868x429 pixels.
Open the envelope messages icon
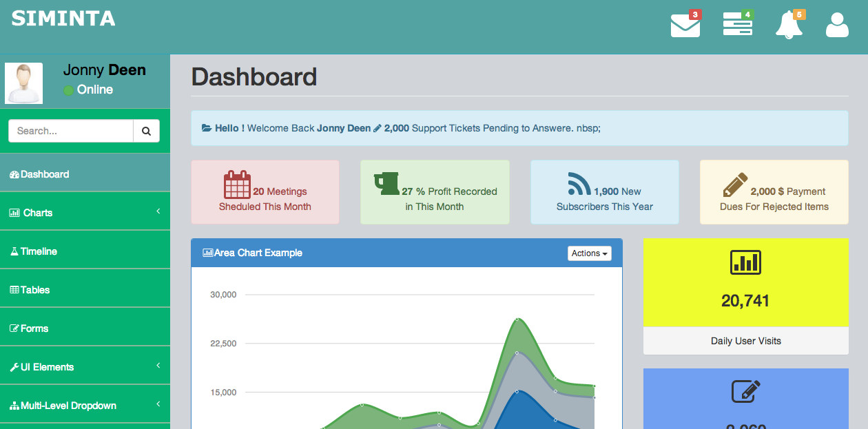click(685, 25)
